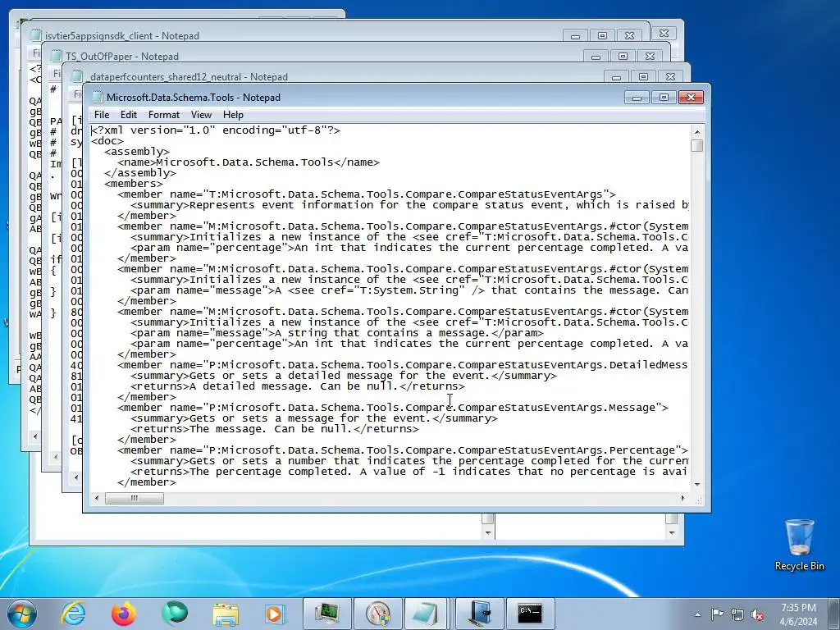Maximize the TS_OutOfPaper Notepad window

(623, 57)
